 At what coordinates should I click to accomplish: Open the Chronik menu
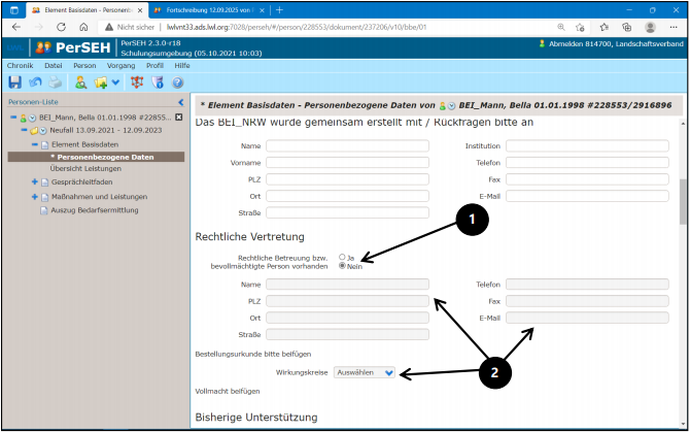[x=20, y=66]
